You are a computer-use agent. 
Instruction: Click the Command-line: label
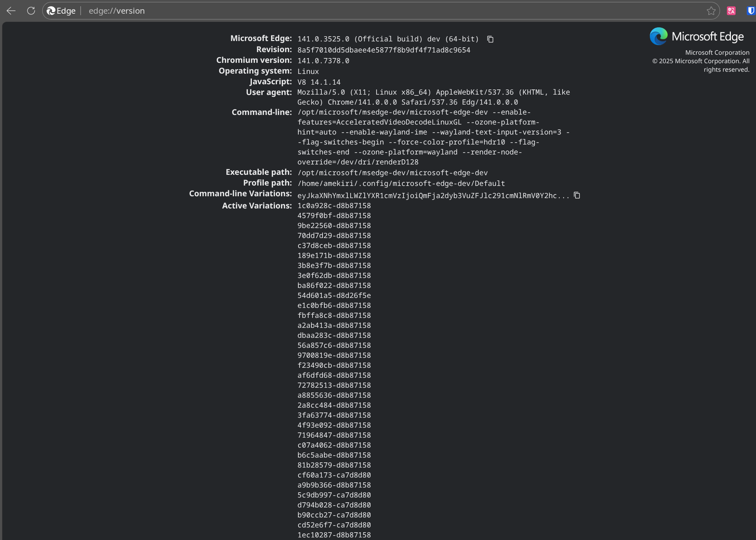[x=261, y=112]
